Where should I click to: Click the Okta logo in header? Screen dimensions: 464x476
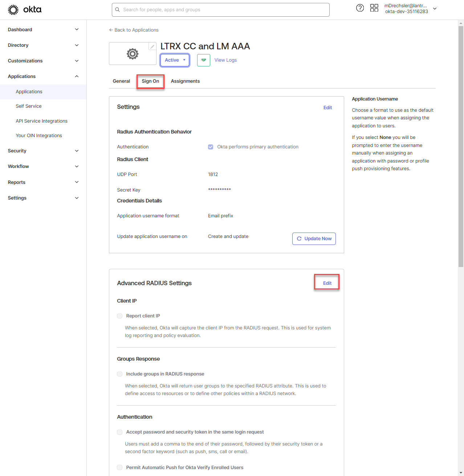(25, 10)
